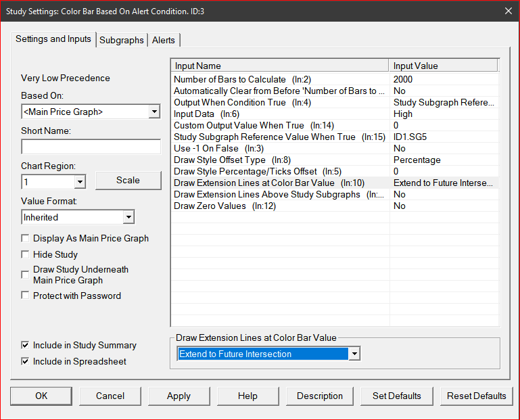
Task: Uncheck Include in Study Summary
Action: click(x=26, y=345)
